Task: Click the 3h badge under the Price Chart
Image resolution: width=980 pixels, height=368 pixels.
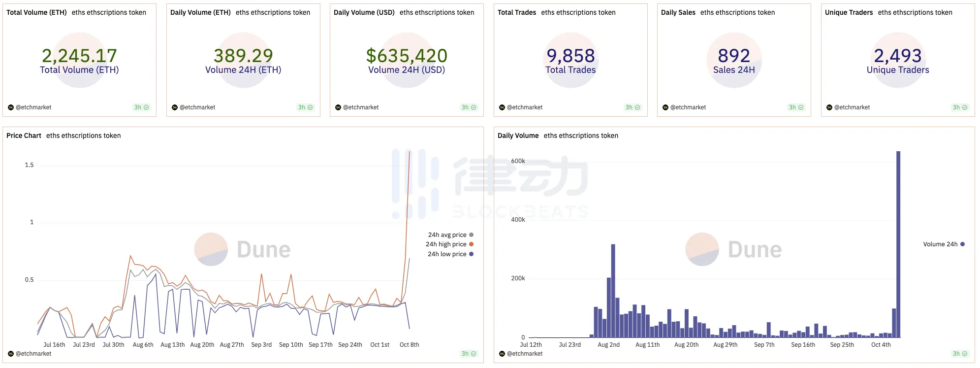Action: [469, 354]
